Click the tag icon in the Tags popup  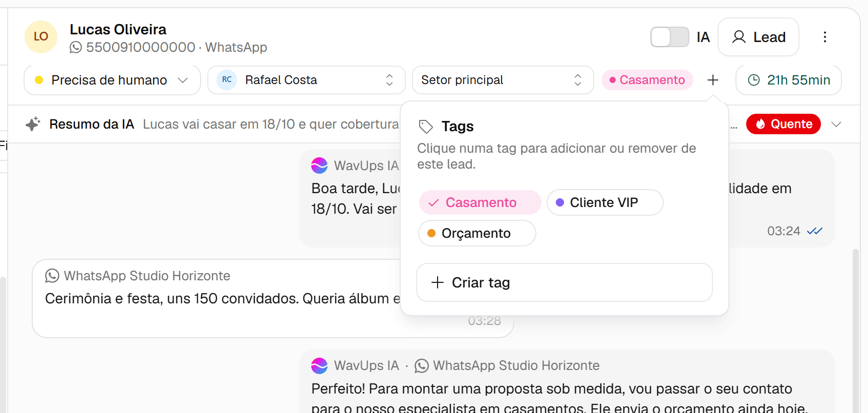tap(426, 126)
